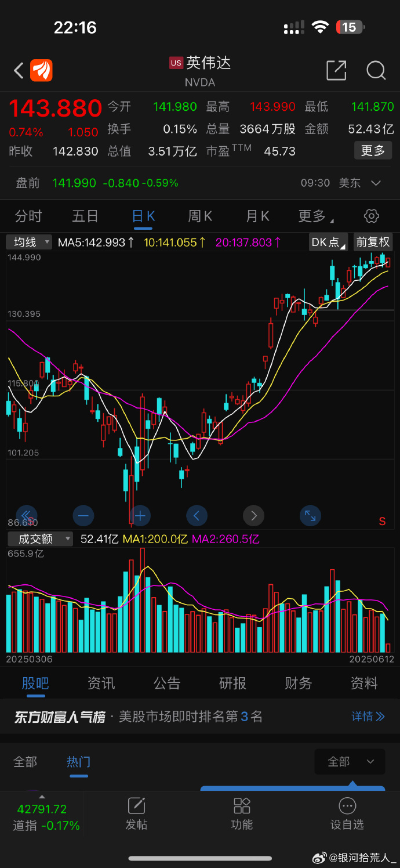Tap the search magnifier icon
Viewport: 400px width, 868px height.
coord(376,71)
